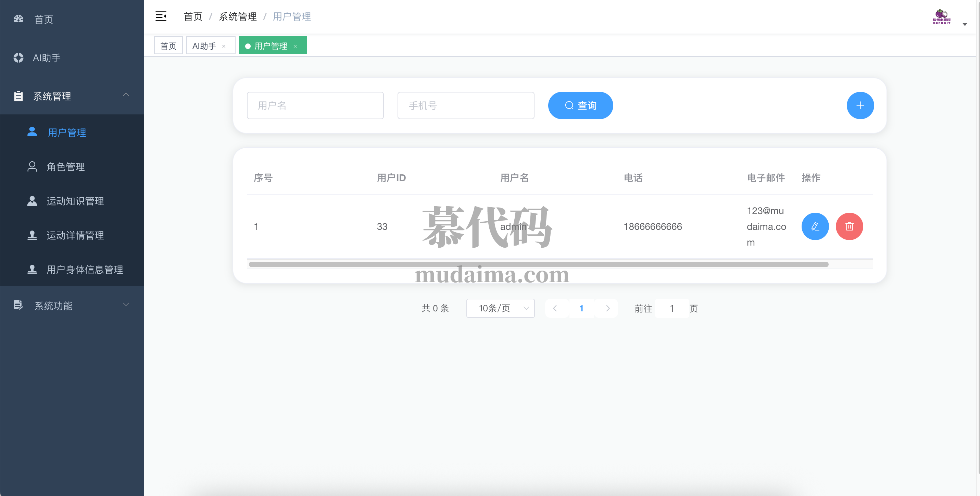
Task: Open 运动知识管理 sidebar item
Action: [x=75, y=201]
